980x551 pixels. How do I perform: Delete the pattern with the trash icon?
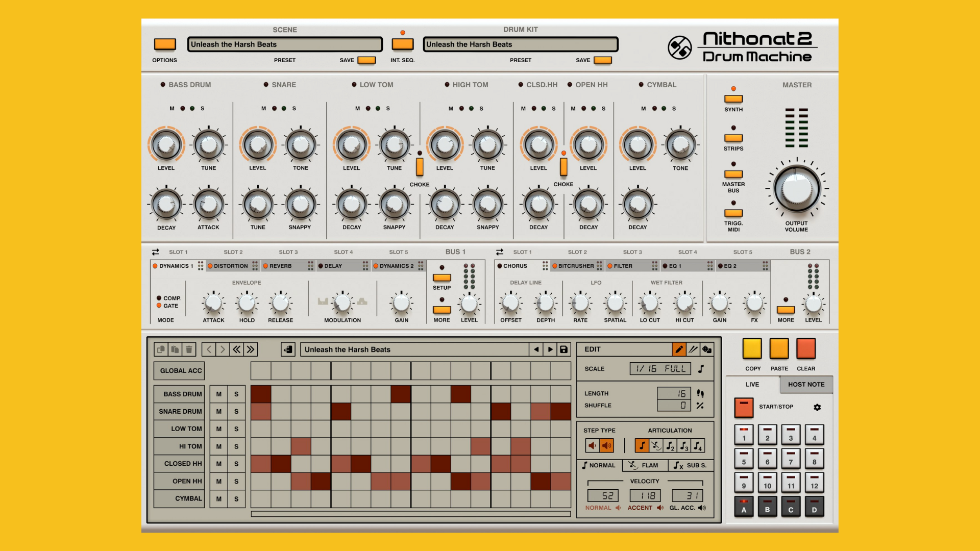coord(189,349)
